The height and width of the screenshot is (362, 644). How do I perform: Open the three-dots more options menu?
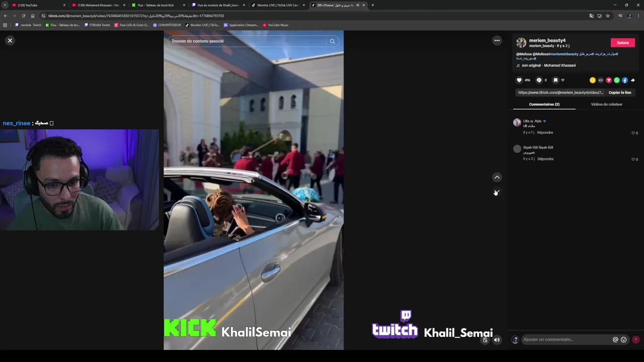coord(497,40)
